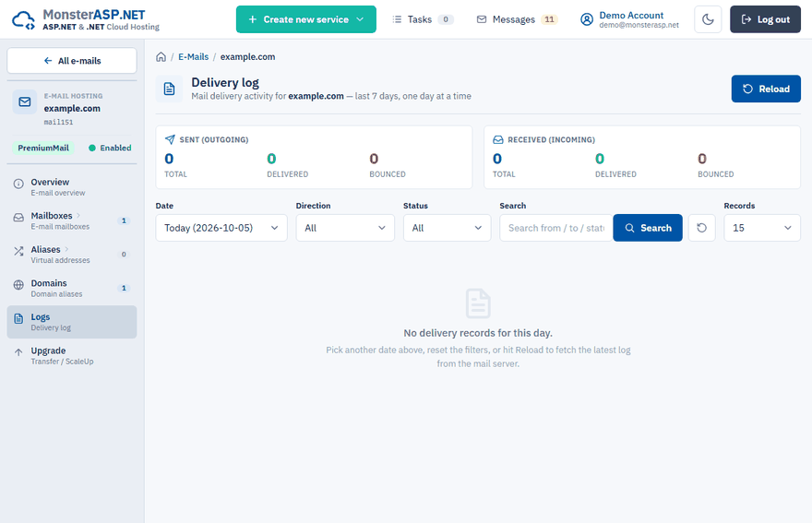Click the Sent Bounced count
This screenshot has height=523, width=812.
[374, 159]
